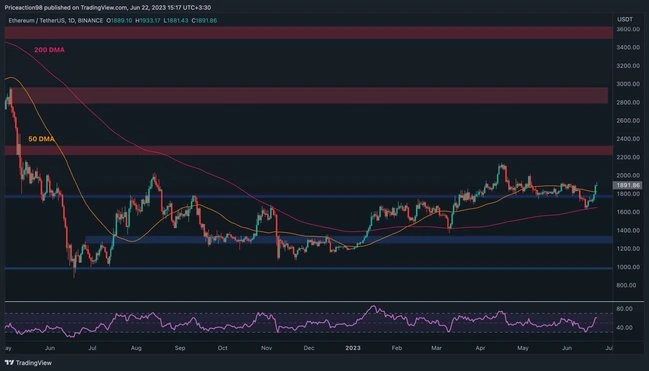Screen dimensions: 649x371
Task: Click the 1200.00 price axis label
Action: pos(627,248)
